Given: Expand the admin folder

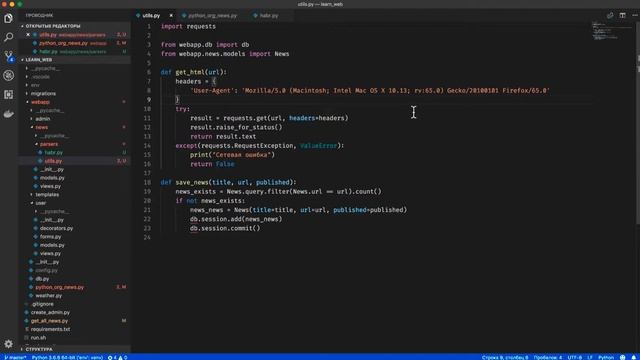Looking at the screenshot, I should (42, 119).
